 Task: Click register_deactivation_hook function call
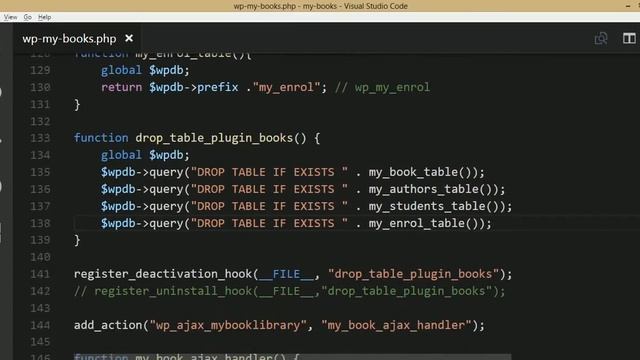[x=163, y=274]
